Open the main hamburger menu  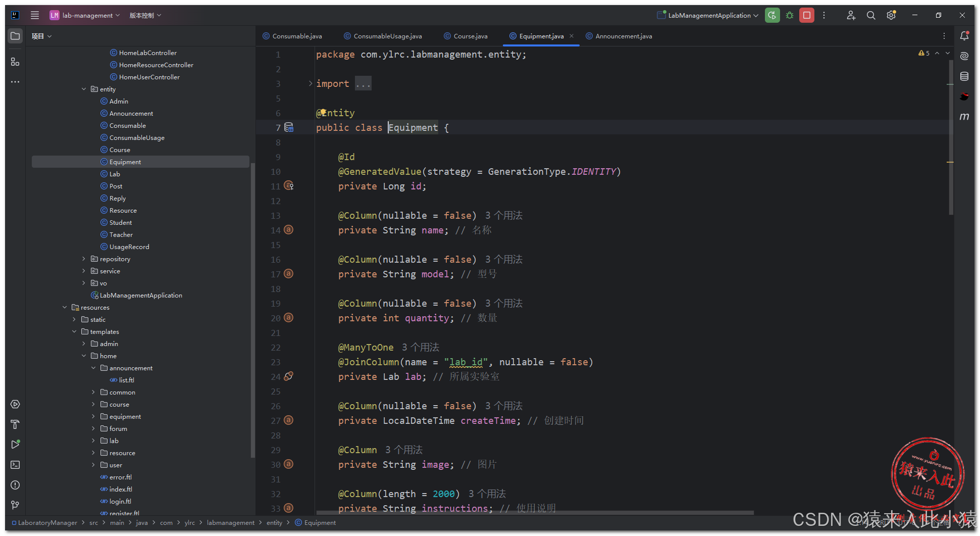tap(35, 15)
